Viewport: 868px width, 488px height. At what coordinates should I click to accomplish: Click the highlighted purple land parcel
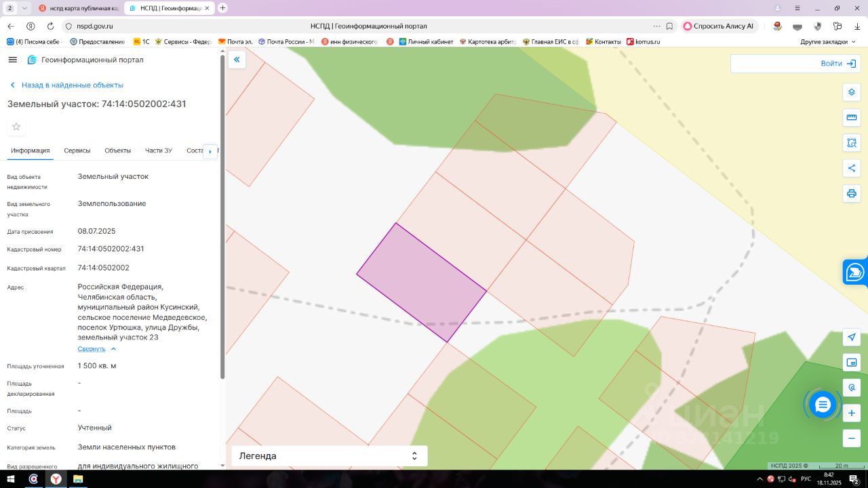422,281
